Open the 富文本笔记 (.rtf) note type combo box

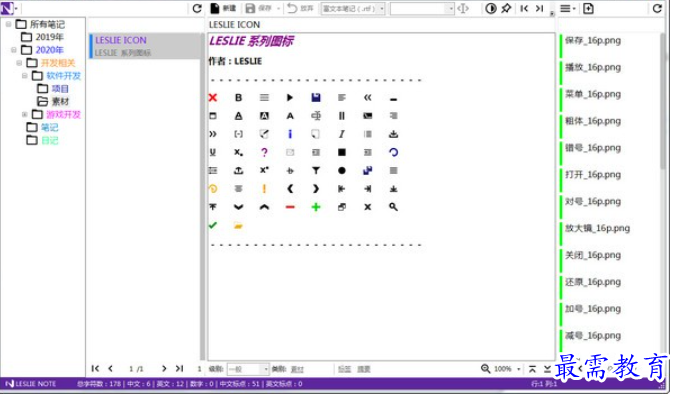click(x=353, y=9)
